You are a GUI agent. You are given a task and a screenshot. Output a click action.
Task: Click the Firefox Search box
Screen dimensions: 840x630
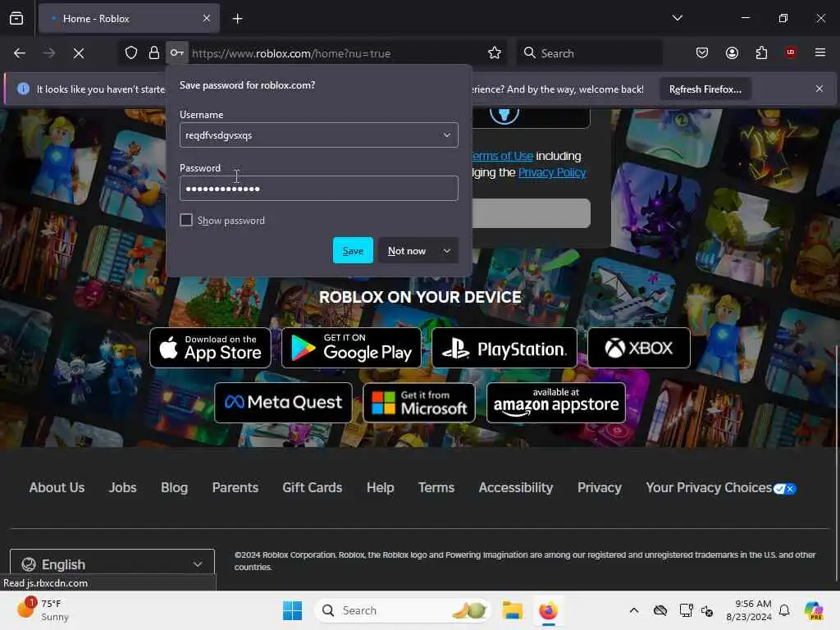click(x=589, y=53)
